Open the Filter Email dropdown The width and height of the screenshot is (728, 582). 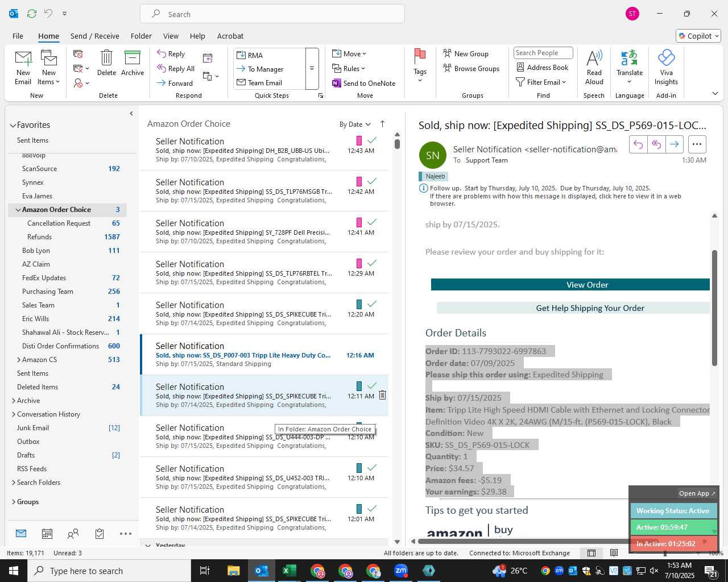tap(541, 82)
